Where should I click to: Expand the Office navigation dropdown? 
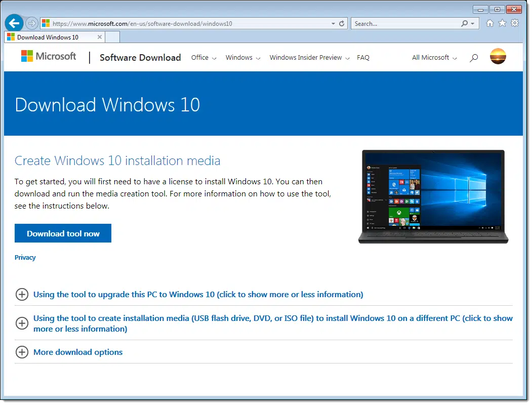(x=203, y=58)
